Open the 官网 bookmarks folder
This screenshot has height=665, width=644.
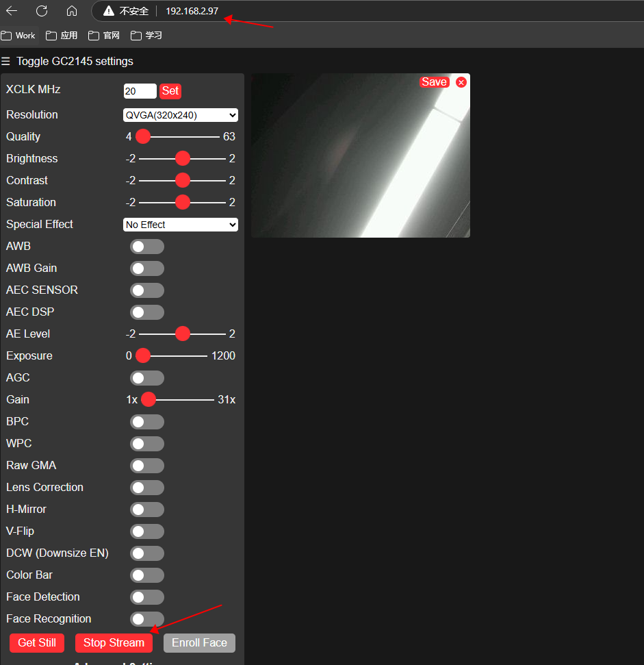pos(104,36)
